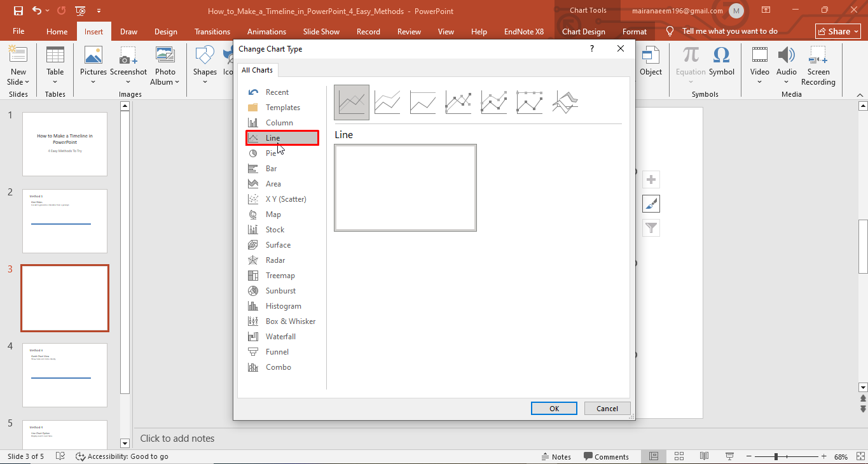Pick 100% Stacked Line with Markers subtype
The image size is (868, 464).
click(x=530, y=102)
